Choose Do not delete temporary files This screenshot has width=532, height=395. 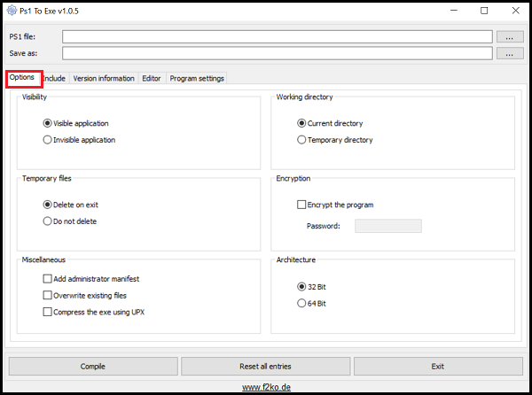coord(48,221)
